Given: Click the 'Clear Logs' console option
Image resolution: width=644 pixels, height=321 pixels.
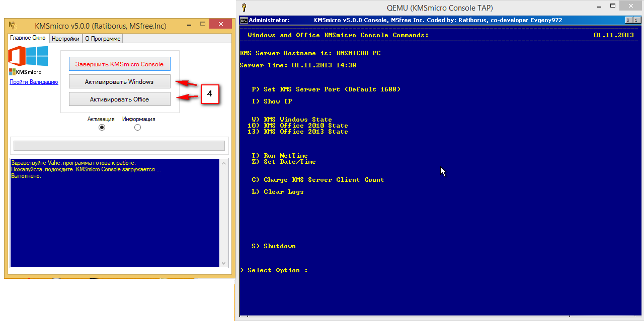Looking at the screenshot, I should tap(278, 192).
